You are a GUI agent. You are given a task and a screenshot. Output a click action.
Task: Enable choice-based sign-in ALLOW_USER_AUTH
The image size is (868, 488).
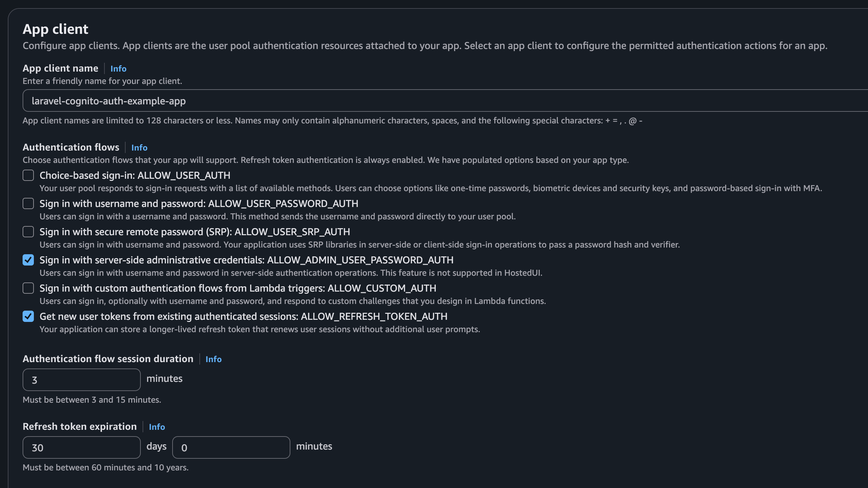tap(28, 175)
